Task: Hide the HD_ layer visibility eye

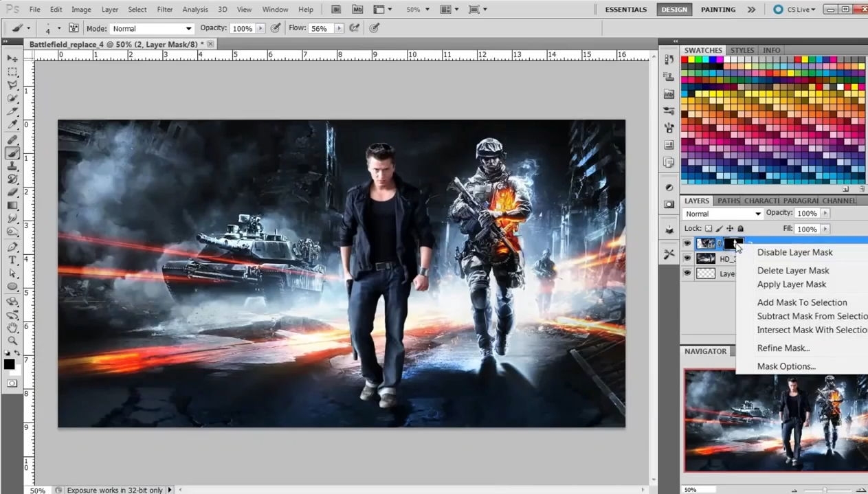Action: coord(687,258)
